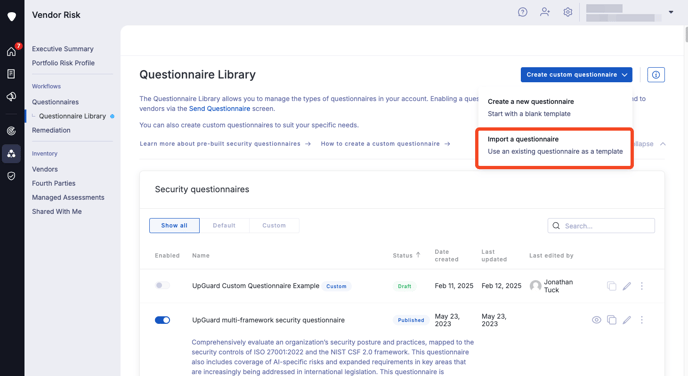This screenshot has height=376, width=688.
Task: Click the Last updated column header
Action: [x=494, y=255]
